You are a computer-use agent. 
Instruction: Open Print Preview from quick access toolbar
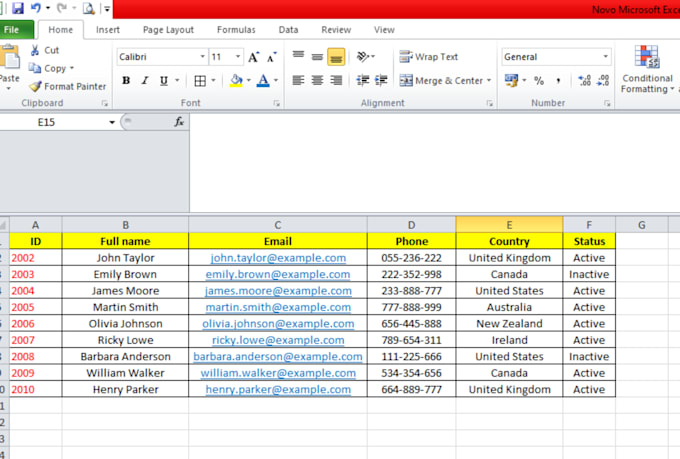pos(88,8)
